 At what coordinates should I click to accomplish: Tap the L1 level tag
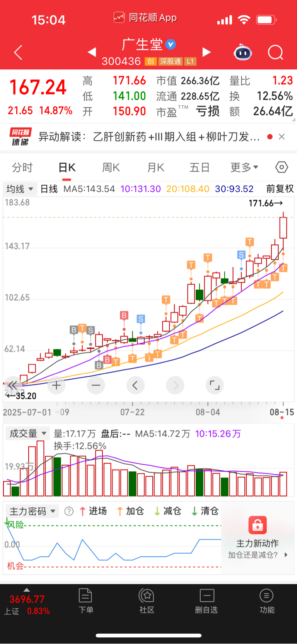pos(190,61)
